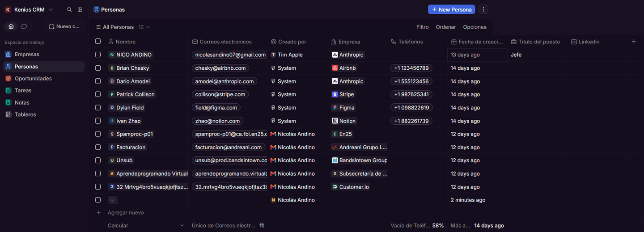Click the 2 minutes ago date cell
The image size is (644, 232).
coord(477,200)
